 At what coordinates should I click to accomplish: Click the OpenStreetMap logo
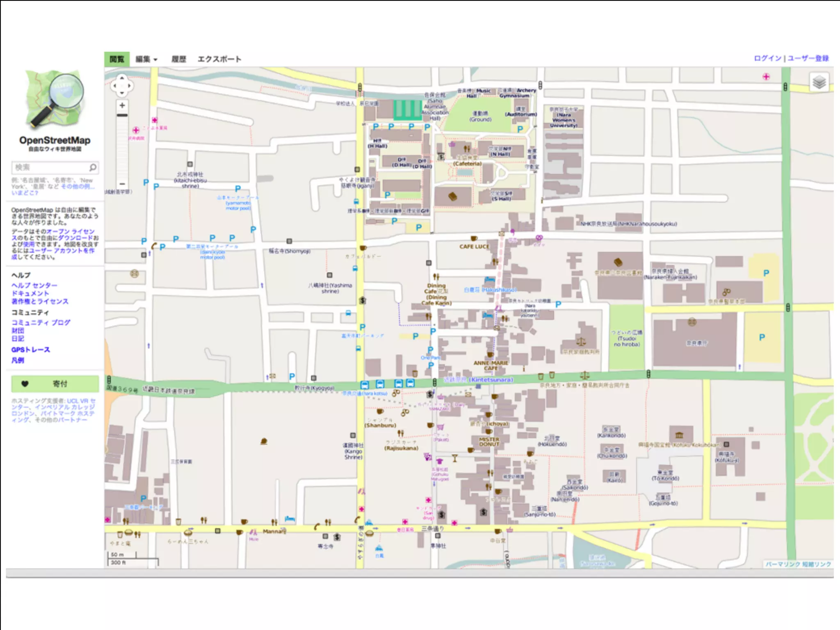(x=55, y=99)
